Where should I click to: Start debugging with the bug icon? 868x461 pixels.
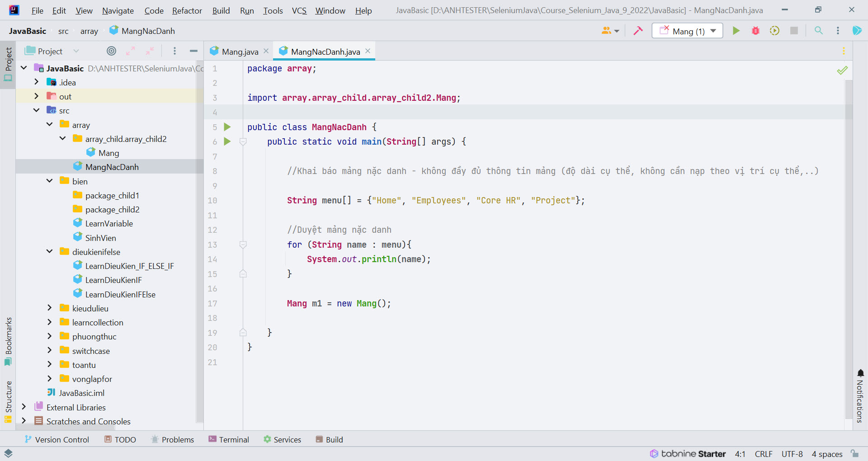click(x=755, y=31)
